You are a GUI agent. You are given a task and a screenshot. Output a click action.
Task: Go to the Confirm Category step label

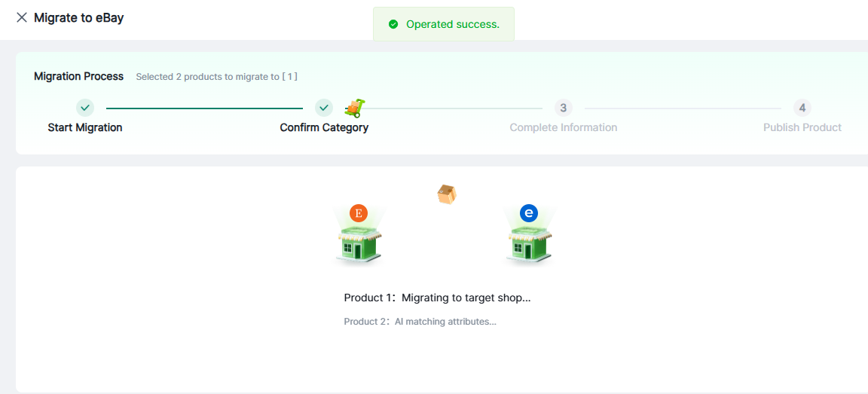[324, 127]
